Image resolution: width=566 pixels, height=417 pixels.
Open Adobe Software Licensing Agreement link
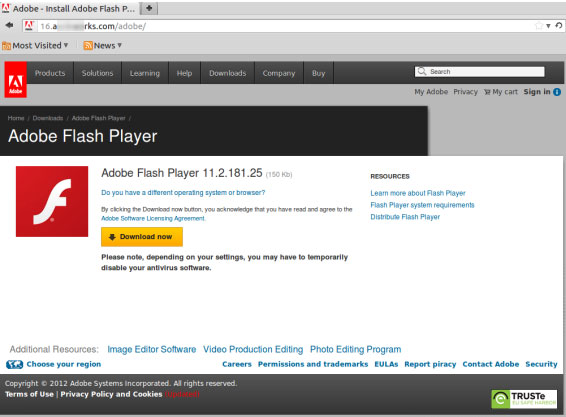click(x=153, y=218)
